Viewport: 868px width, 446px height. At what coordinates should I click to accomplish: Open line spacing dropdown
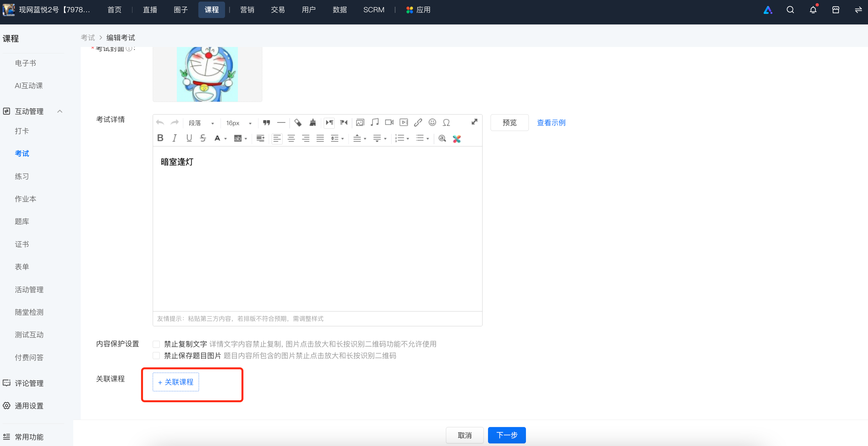pyautogui.click(x=338, y=138)
